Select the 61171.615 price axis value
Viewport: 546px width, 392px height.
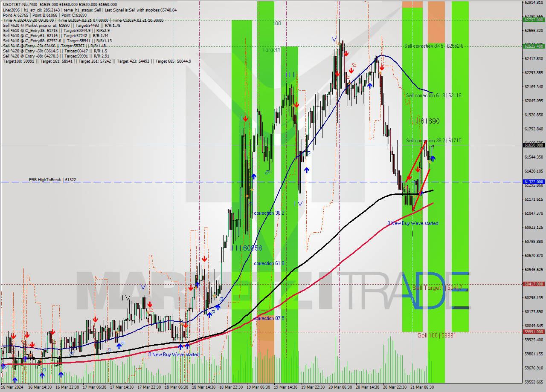tap(534, 199)
